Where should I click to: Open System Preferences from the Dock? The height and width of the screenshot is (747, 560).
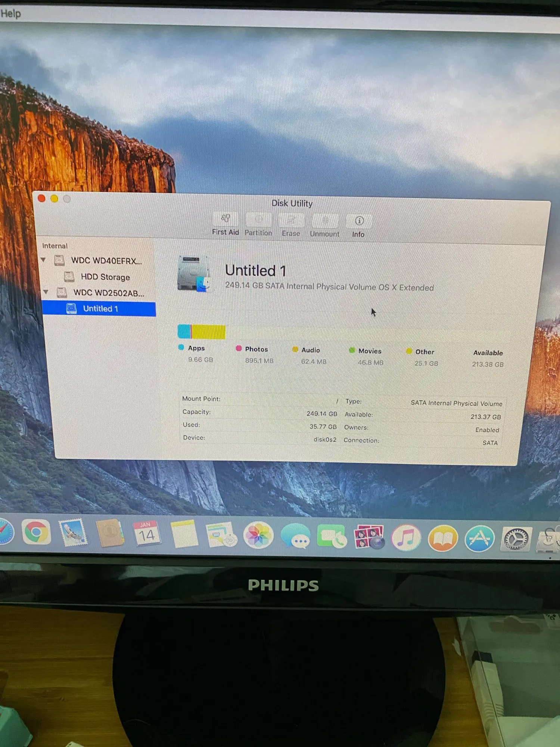click(517, 540)
